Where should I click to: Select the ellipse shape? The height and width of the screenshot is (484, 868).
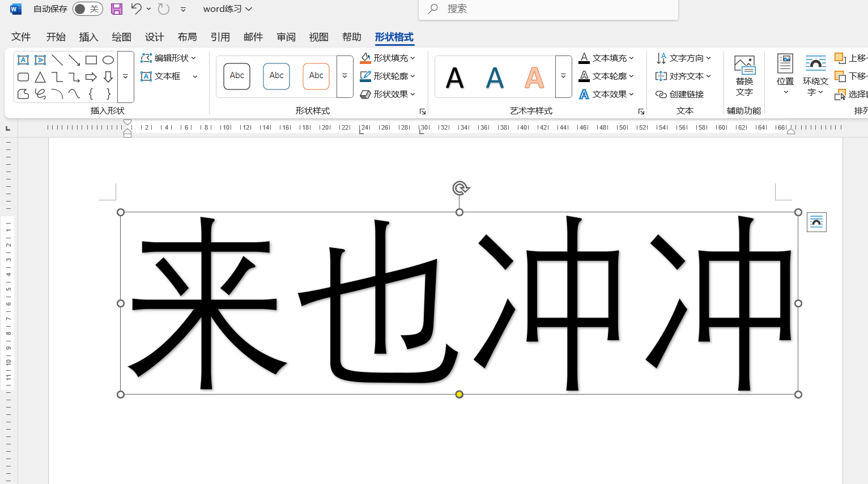point(108,60)
